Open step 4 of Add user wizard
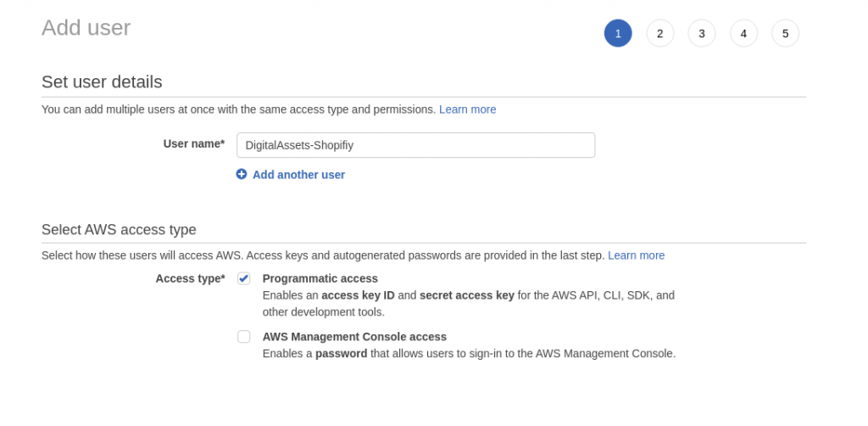Viewport: 868px width, 426px height. (x=743, y=33)
